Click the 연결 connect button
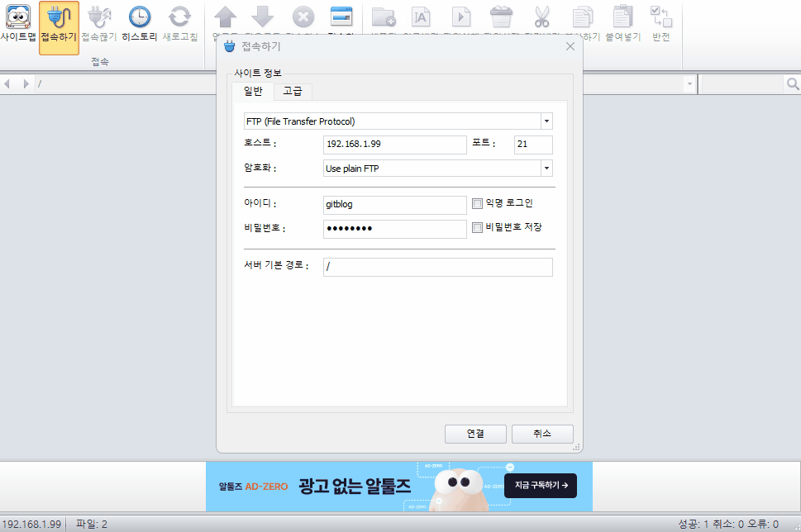The height and width of the screenshot is (532, 801). pos(475,434)
